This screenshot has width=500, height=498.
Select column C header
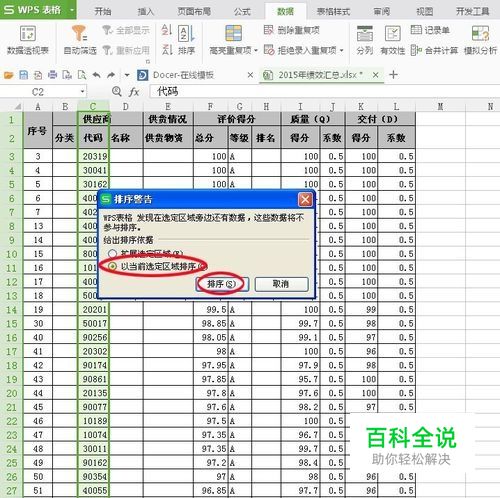point(93,107)
